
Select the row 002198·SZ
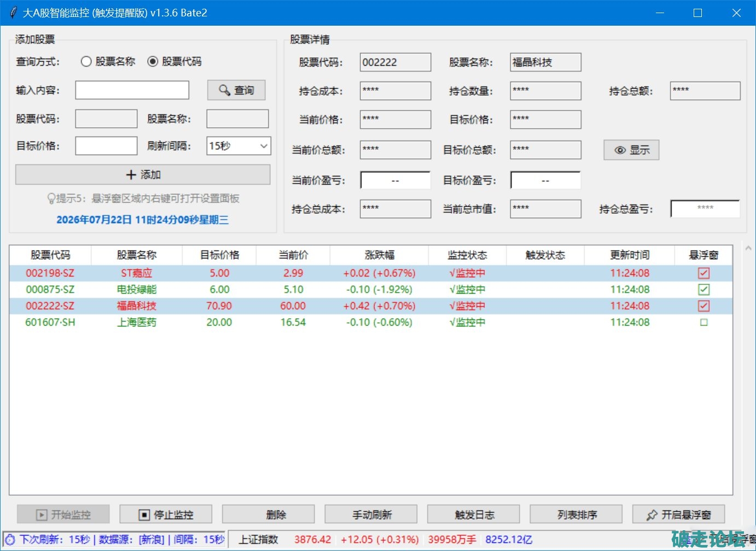point(371,273)
